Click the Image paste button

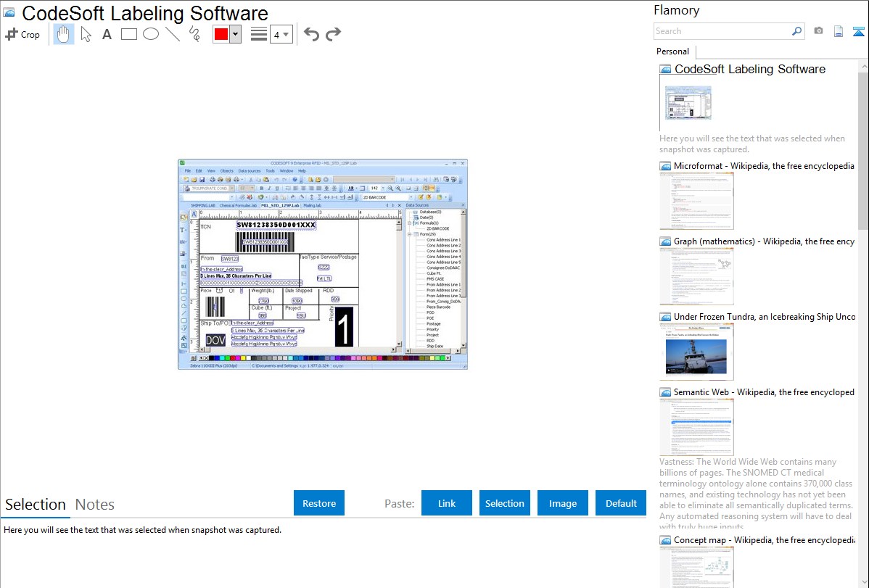(x=562, y=503)
